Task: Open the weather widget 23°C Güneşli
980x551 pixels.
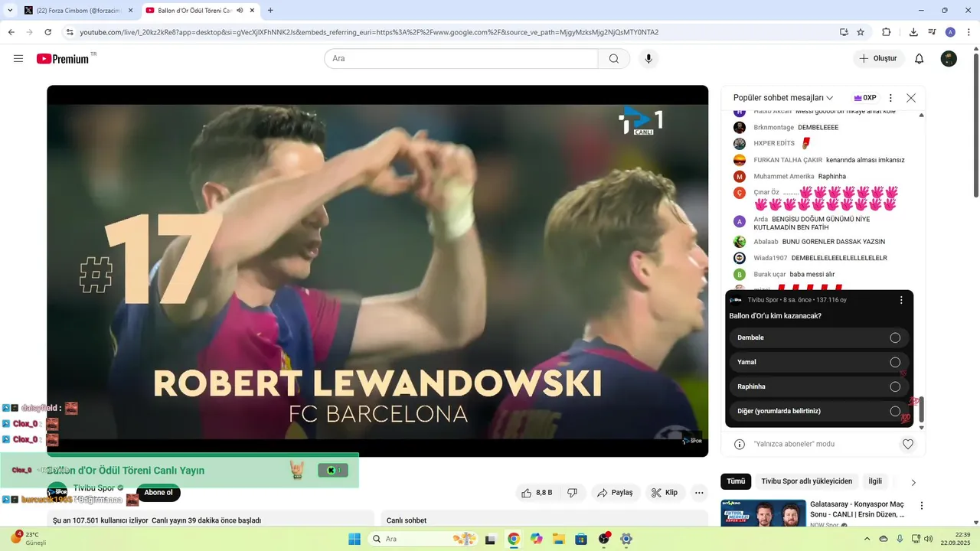Action: pos(29,539)
